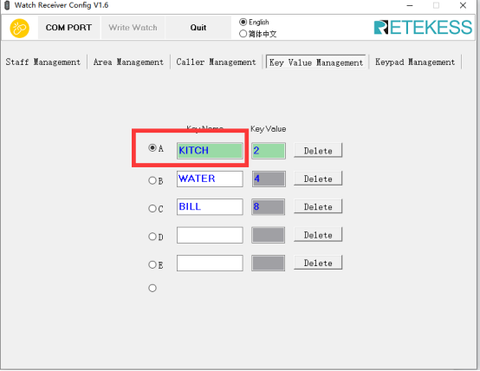
Task: Open the COM PORT settings
Action: click(x=69, y=28)
